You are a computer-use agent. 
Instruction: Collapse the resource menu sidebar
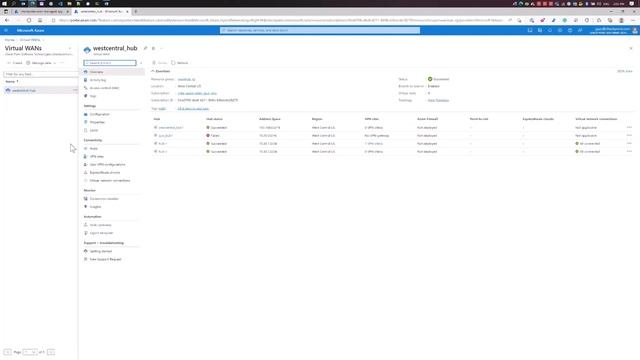(x=141, y=63)
